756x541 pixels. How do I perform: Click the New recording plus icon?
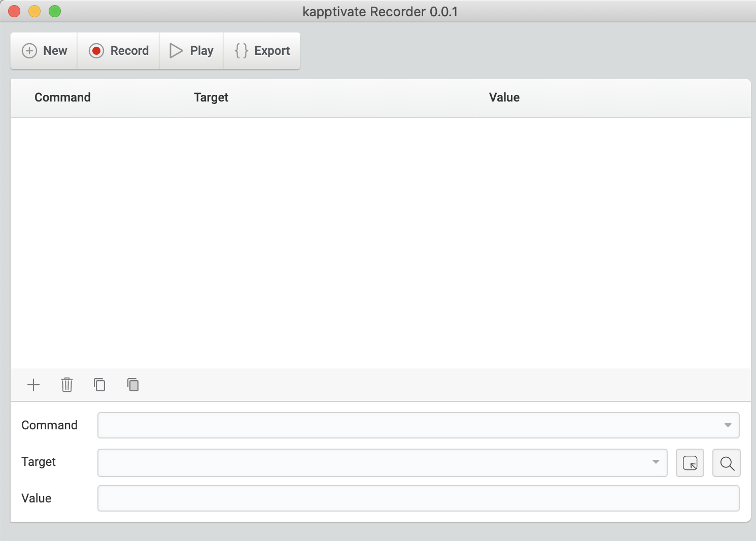point(29,51)
